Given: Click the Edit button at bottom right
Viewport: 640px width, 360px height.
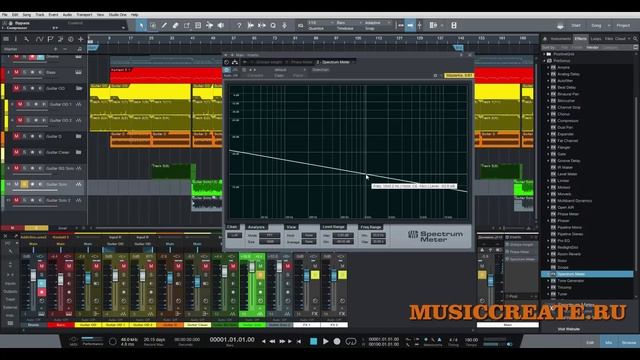Looking at the screenshot, I should (x=590, y=342).
